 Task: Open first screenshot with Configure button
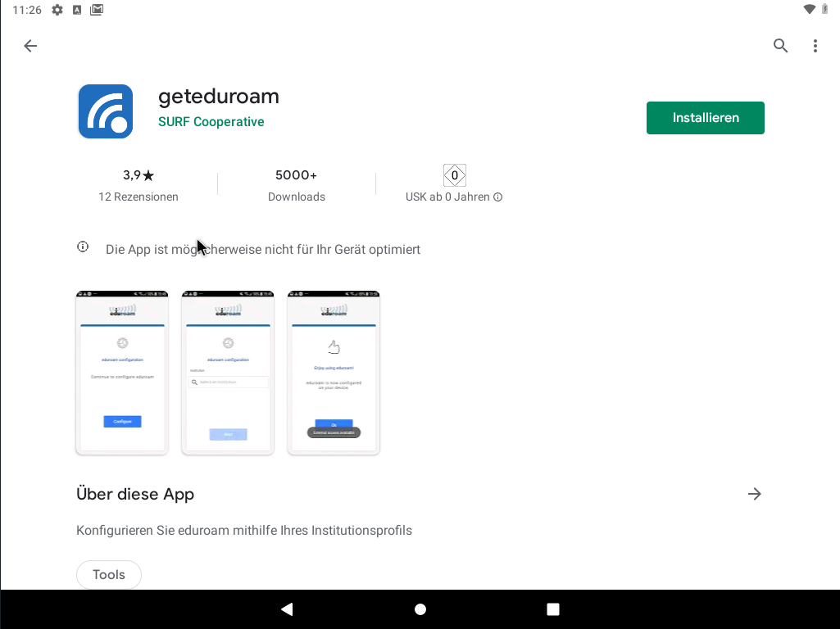coord(122,373)
